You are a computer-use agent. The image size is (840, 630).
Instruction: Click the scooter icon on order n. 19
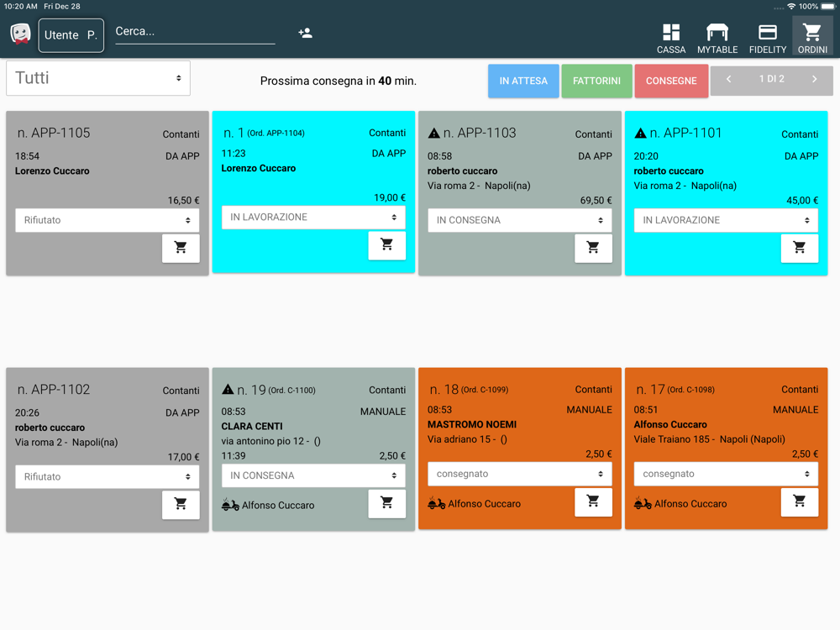tap(230, 505)
